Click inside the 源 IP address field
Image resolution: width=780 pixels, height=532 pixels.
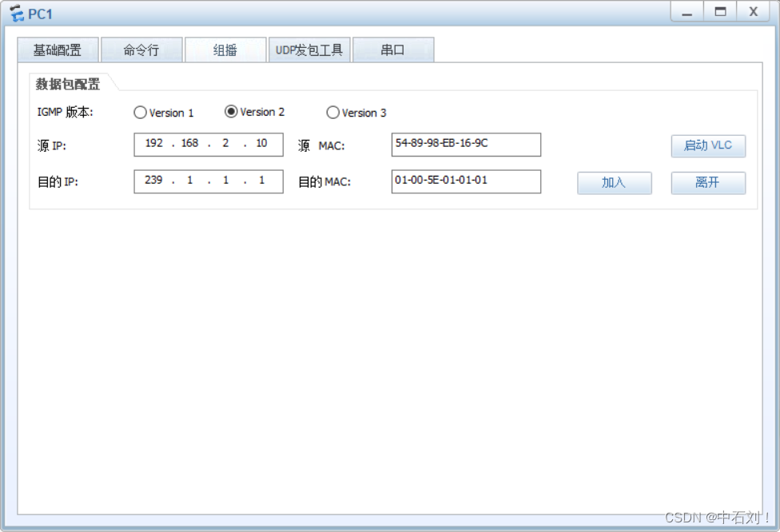pos(208,145)
